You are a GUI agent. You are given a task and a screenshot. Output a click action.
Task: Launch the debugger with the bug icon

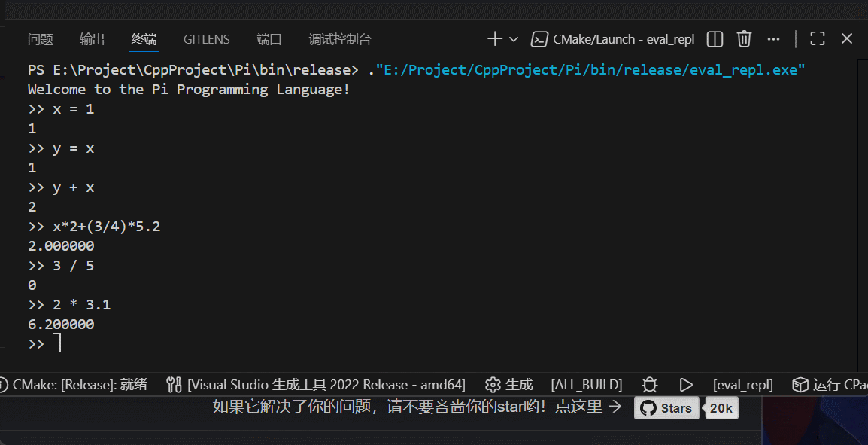649,384
